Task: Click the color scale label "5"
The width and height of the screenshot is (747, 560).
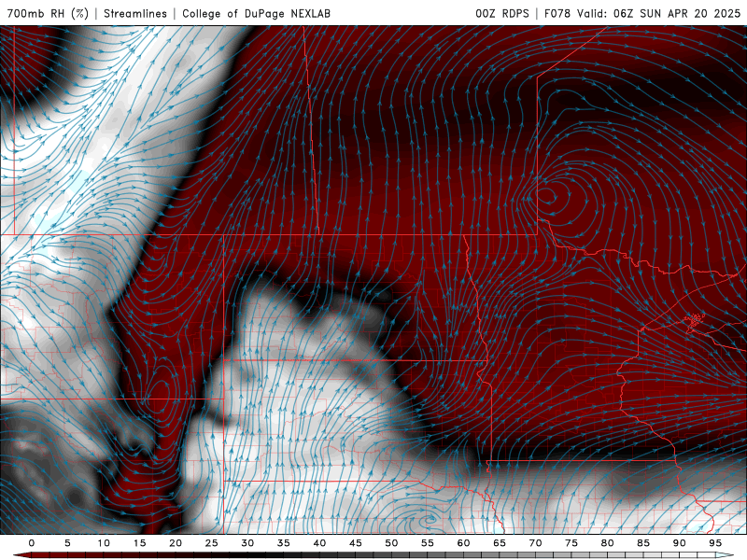Action: point(67,543)
